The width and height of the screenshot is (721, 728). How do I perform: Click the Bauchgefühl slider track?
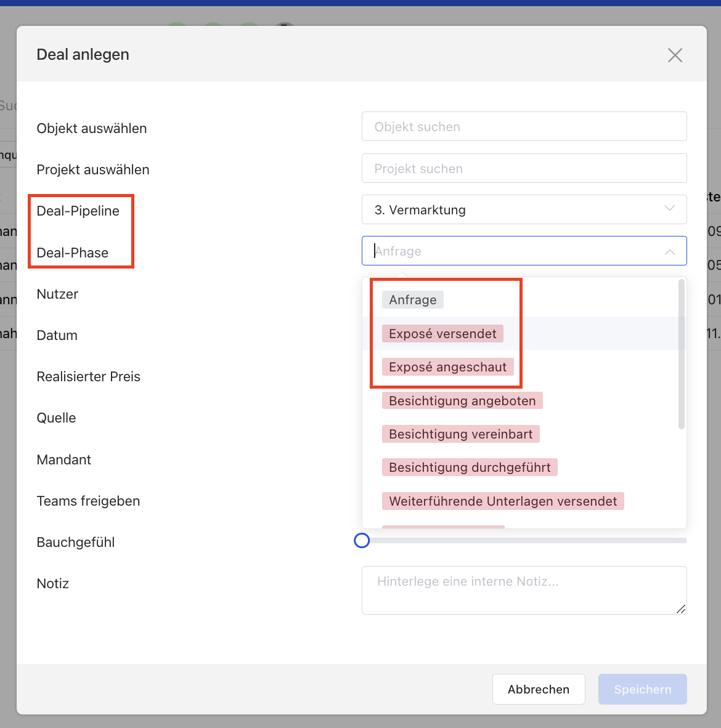click(524, 541)
